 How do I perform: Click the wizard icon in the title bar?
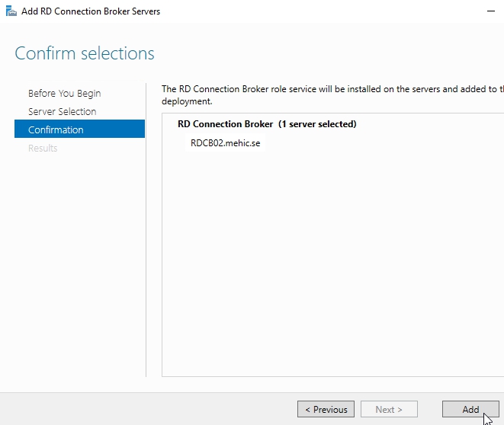tap(11, 11)
